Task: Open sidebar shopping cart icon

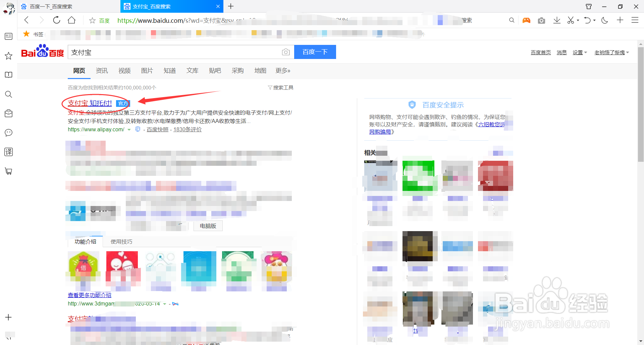Action: 9,171
